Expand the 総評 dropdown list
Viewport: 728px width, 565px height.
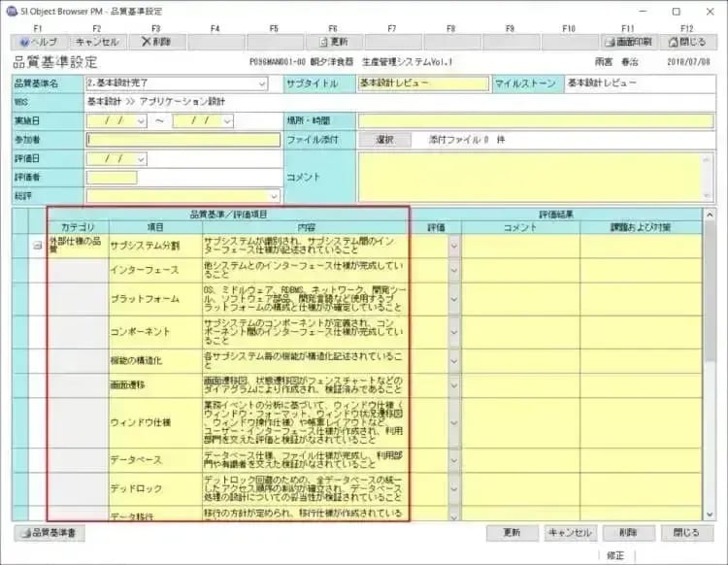tap(274, 196)
